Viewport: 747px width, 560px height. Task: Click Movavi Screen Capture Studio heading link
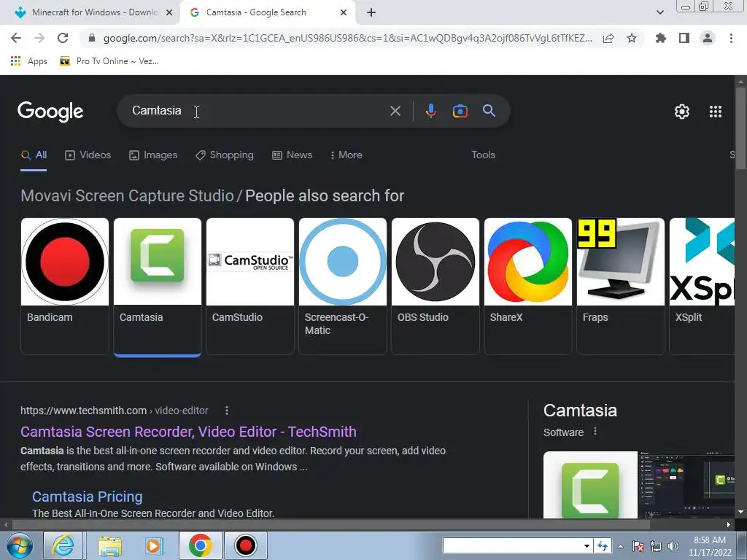[x=127, y=195]
